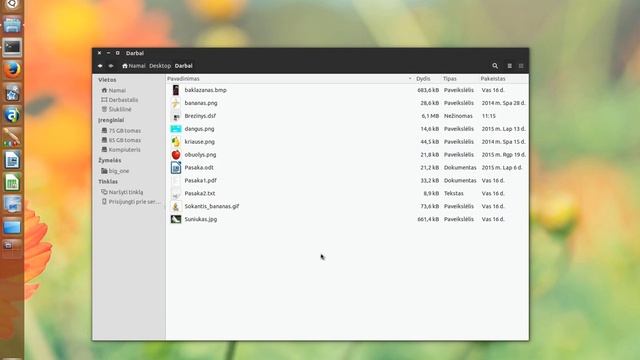Open the search tool magnifier

click(x=495, y=66)
